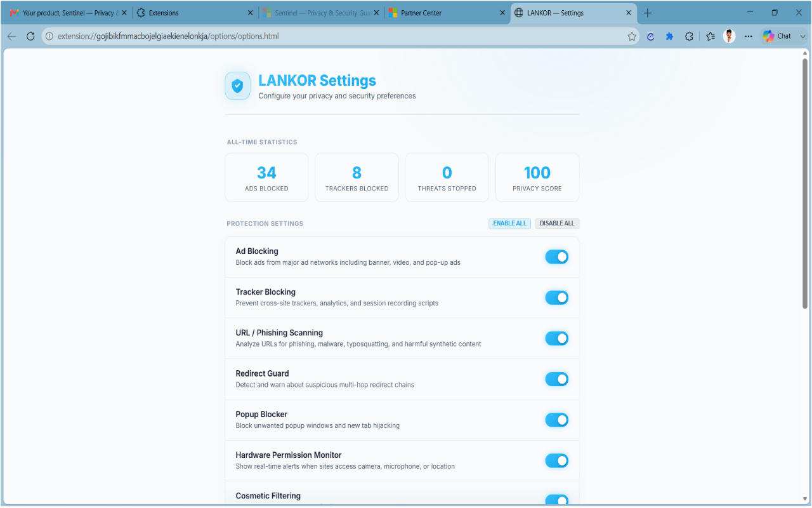Click the 0 Threats Stopped statistic card
Screen dimensions: 812x508
[x=447, y=177]
